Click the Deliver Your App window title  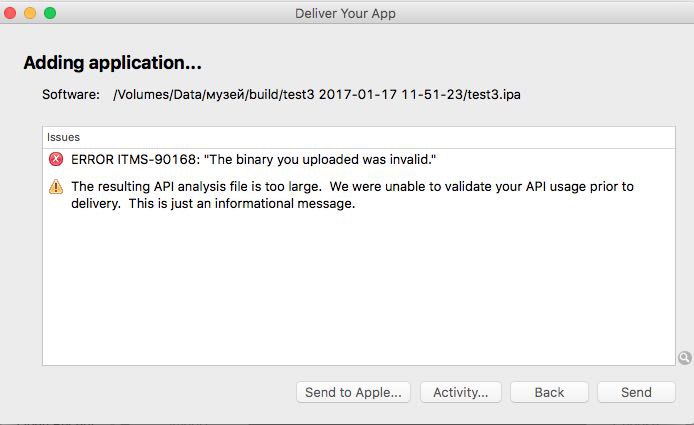[x=346, y=13]
